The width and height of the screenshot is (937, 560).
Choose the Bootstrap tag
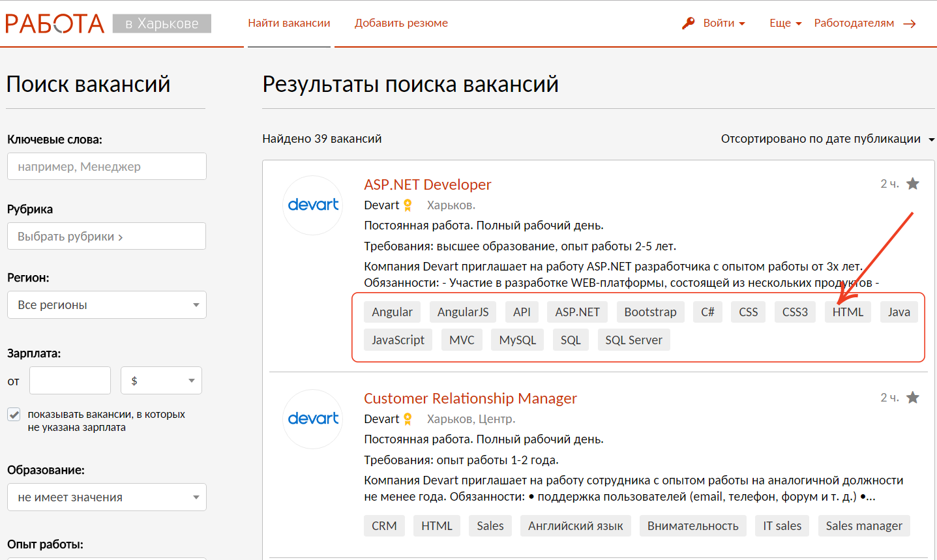pyautogui.click(x=651, y=312)
